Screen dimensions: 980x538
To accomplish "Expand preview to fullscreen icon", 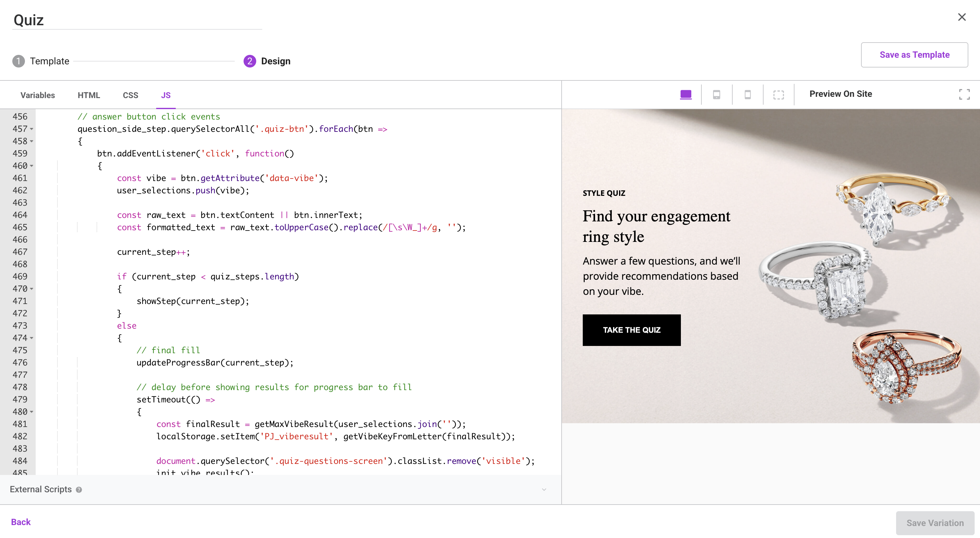I will 964,94.
